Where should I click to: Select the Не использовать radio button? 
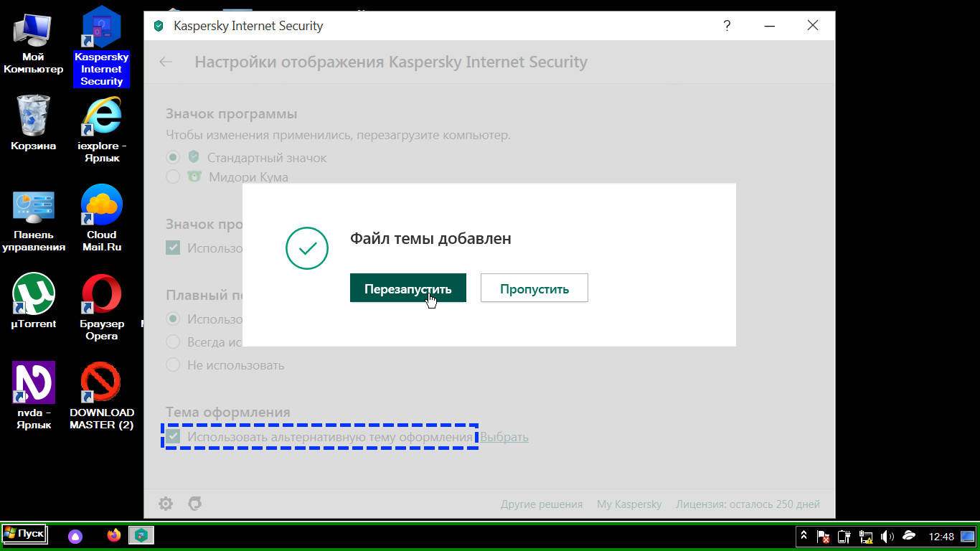(x=173, y=364)
